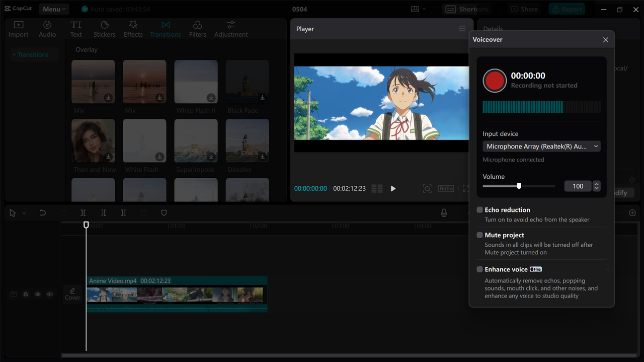This screenshot has width=644, height=362.
Task: Download the Superimpose transition
Action: (x=211, y=157)
